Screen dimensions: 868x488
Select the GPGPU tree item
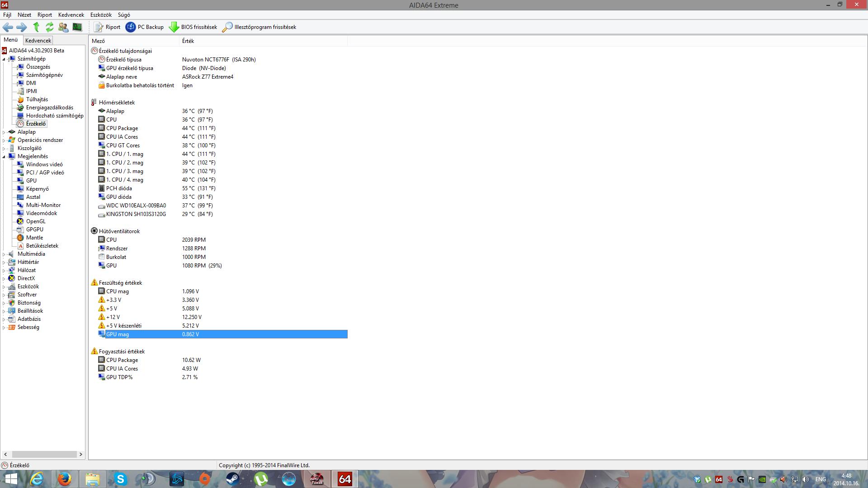click(x=34, y=230)
